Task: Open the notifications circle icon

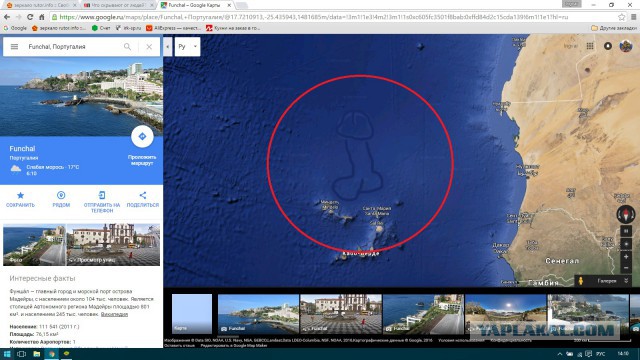Action: pyautogui.click(x=608, y=46)
